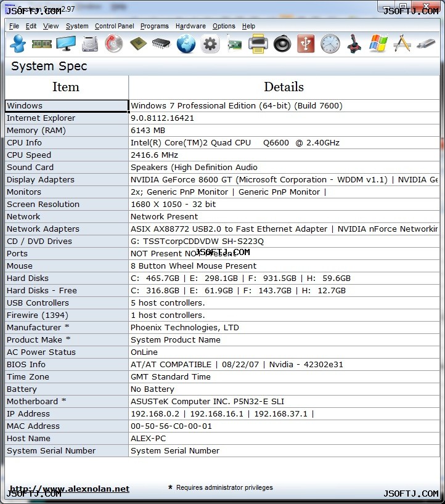This screenshot has width=445, height=504.
Task: Open the Windows logo flag icon
Action: pos(378,43)
